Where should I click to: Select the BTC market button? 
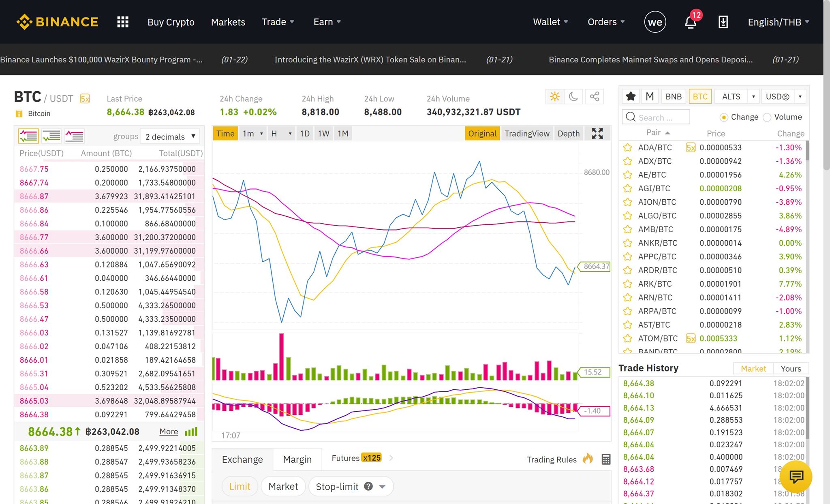(x=700, y=96)
